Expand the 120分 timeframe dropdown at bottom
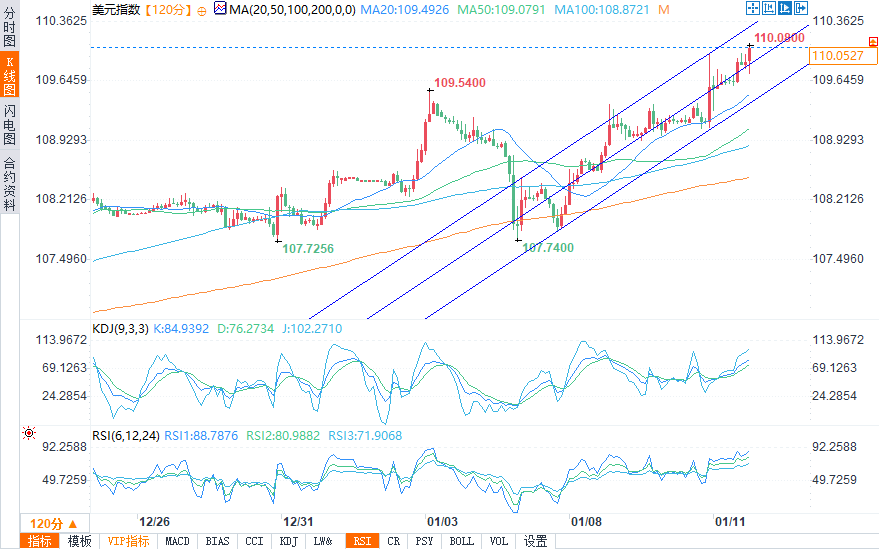879x549 pixels. (54, 524)
